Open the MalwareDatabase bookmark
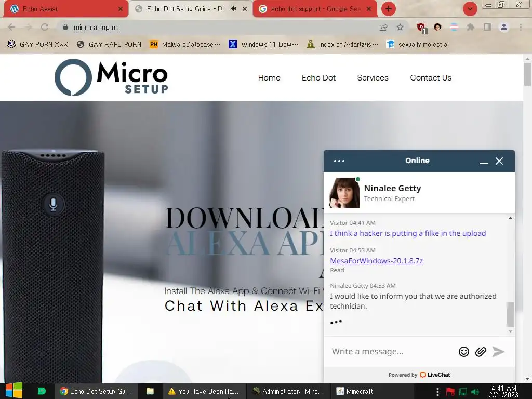This screenshot has height=399, width=532. [185, 45]
